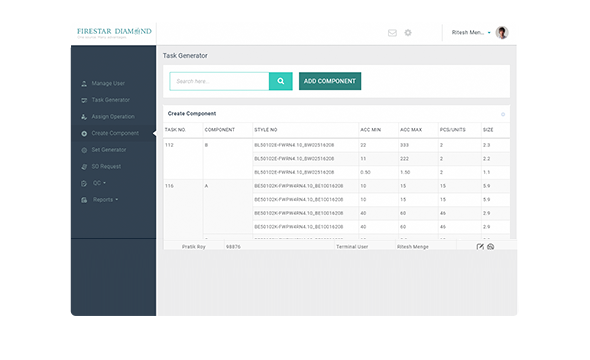Click style number in row with Acc Min 22

click(x=294, y=145)
